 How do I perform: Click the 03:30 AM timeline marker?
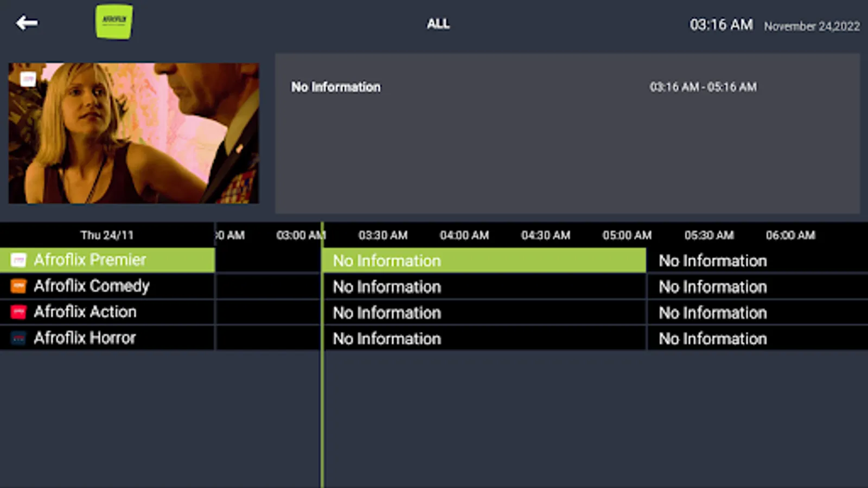(x=383, y=235)
